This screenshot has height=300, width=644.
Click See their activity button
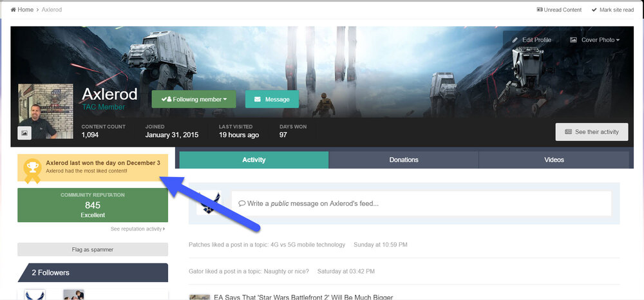tap(591, 131)
